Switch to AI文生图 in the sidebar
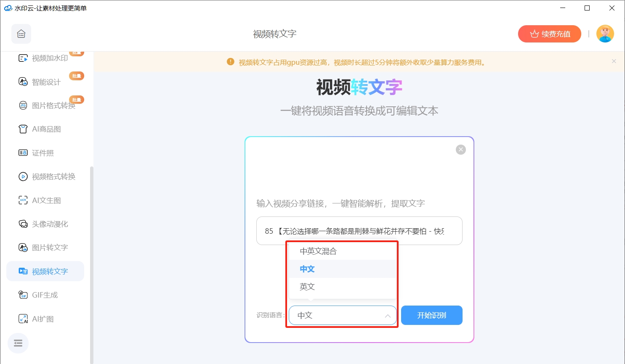Viewport: 625px width, 364px height. pos(46,200)
